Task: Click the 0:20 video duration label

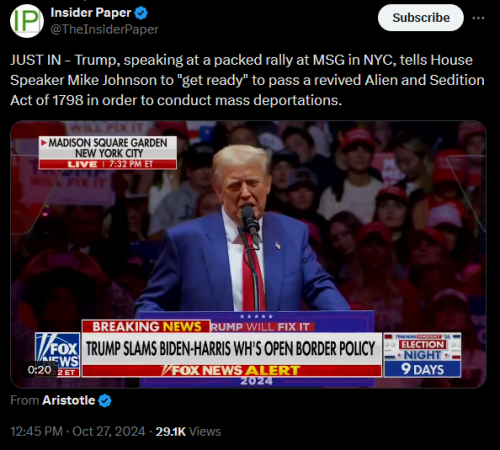Action: tap(39, 370)
